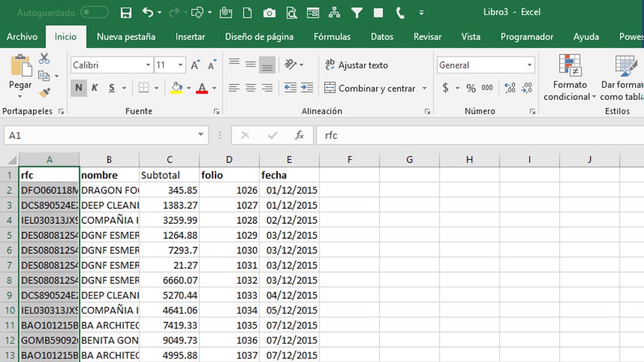
Task: Click the form icon in quick access toolbar
Action: click(312, 13)
